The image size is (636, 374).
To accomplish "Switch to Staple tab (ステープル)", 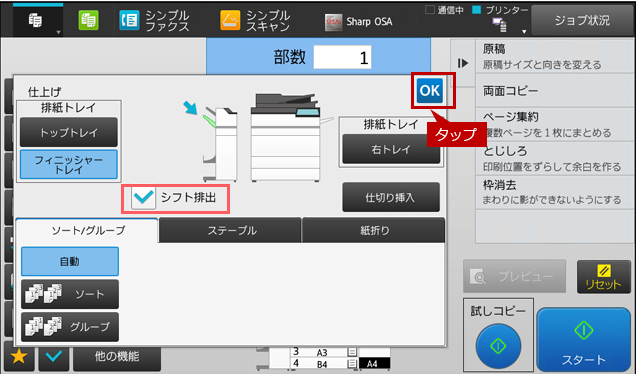I will tap(231, 230).
